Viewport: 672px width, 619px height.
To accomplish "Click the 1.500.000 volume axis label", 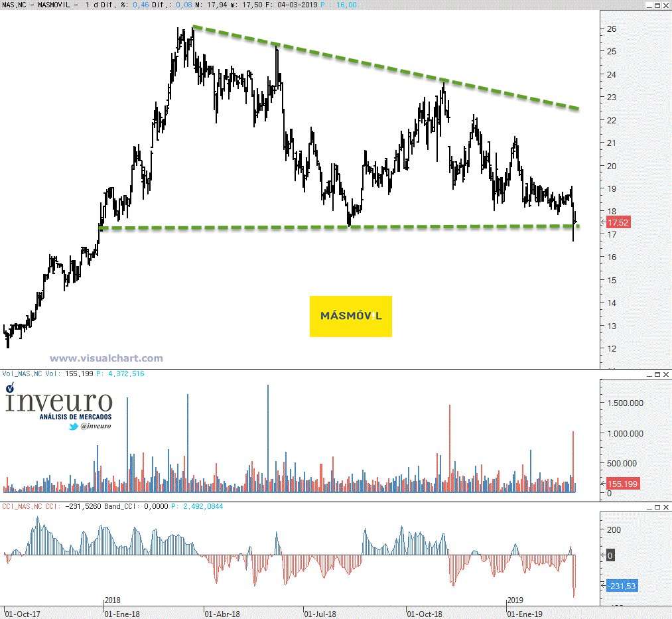I will point(626,403).
